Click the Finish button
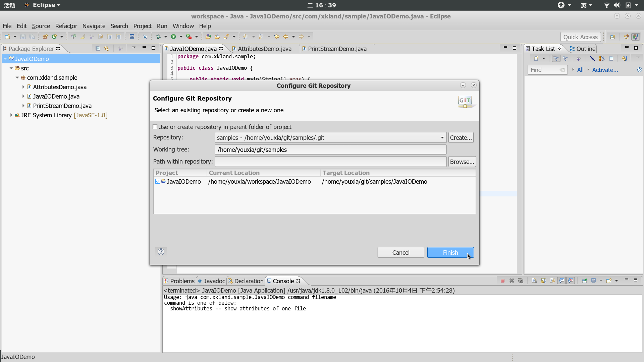The height and width of the screenshot is (362, 644). tap(450, 252)
